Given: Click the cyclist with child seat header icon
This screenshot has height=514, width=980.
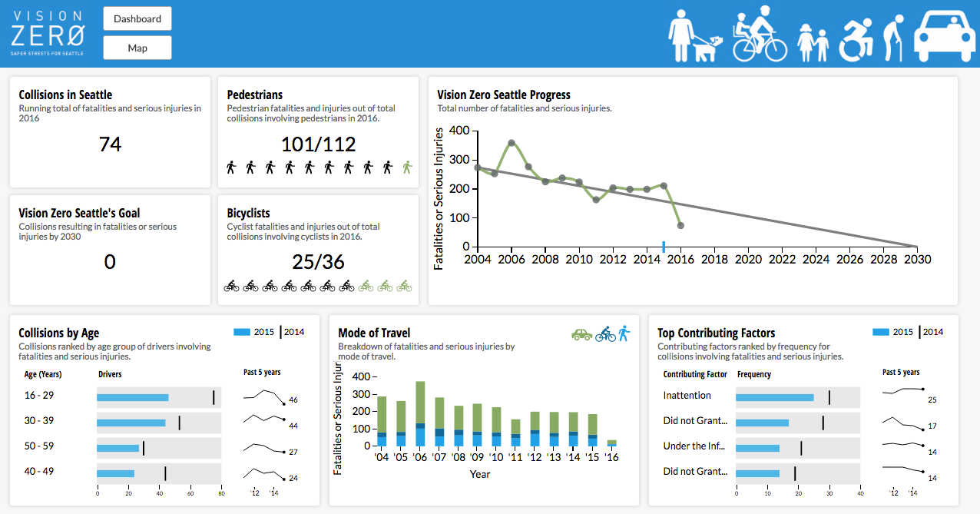Looking at the screenshot, I should pyautogui.click(x=760, y=35).
